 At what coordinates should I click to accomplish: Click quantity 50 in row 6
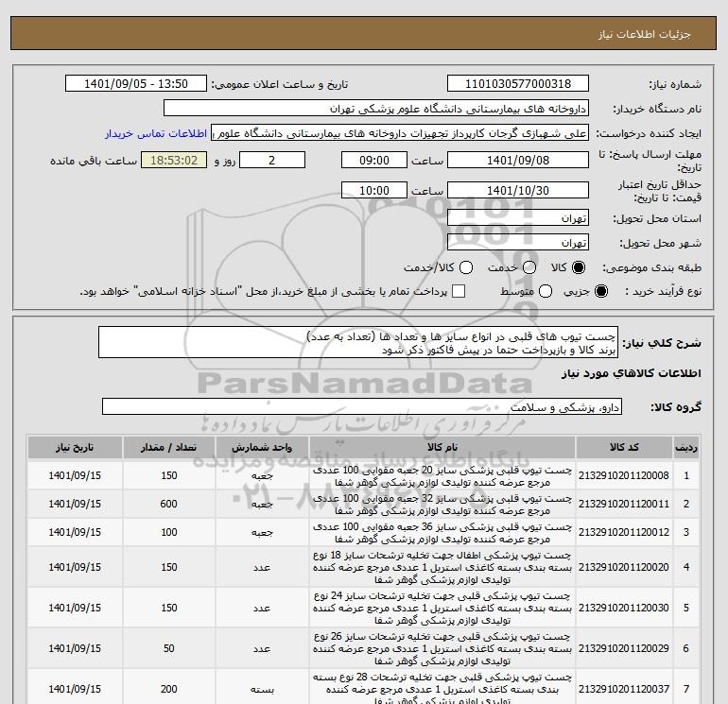click(169, 648)
